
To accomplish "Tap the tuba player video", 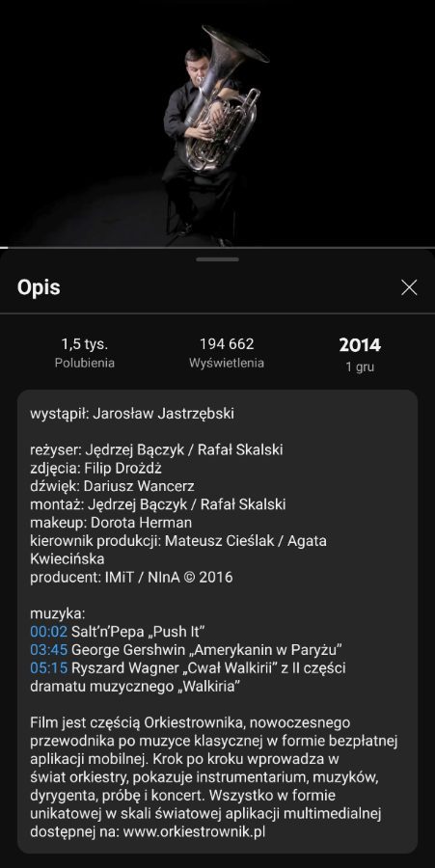I will pos(218,122).
